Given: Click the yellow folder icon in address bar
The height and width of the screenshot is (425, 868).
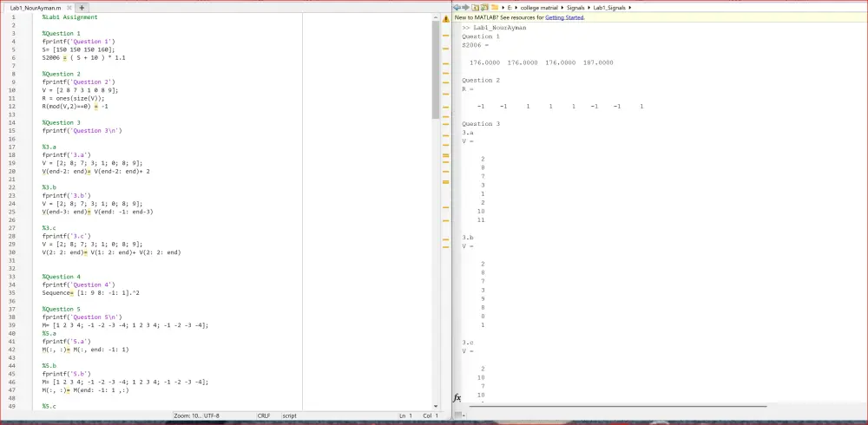Looking at the screenshot, I should pos(495,8).
